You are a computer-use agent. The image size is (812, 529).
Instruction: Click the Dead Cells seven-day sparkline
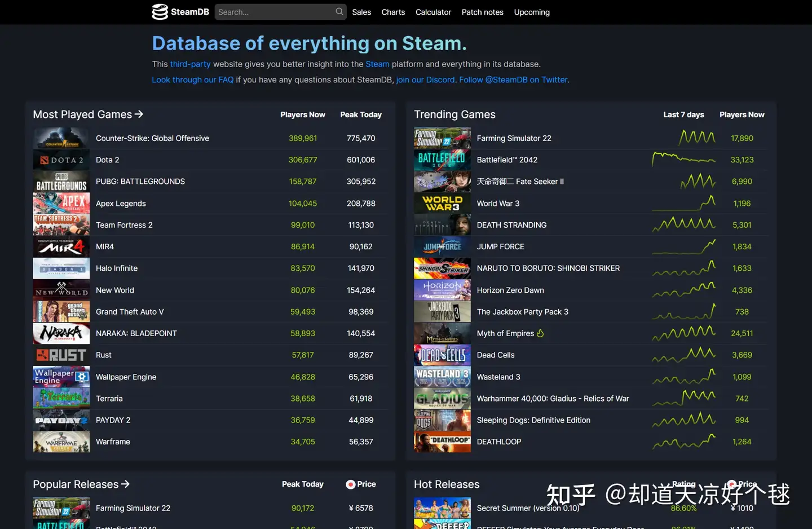pyautogui.click(x=683, y=355)
